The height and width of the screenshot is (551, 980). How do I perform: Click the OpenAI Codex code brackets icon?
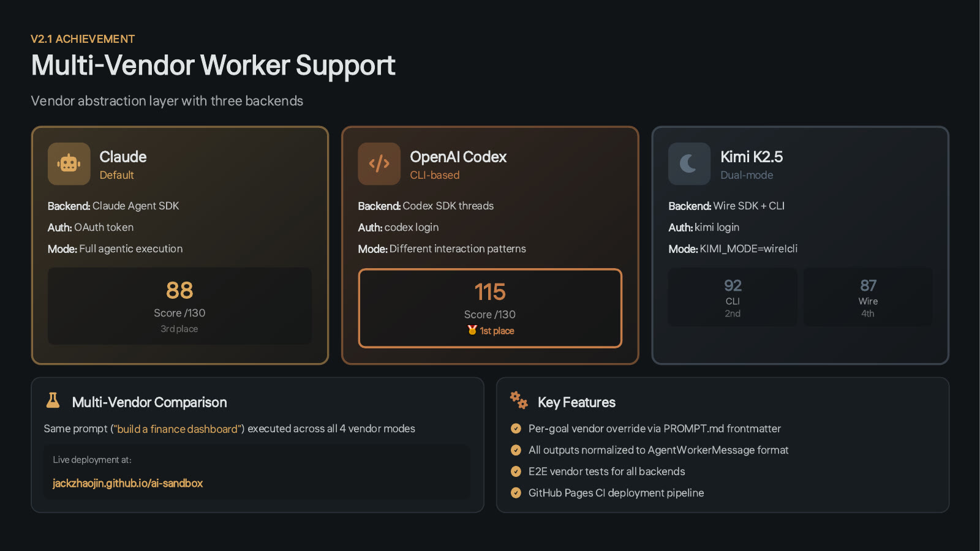[379, 163]
